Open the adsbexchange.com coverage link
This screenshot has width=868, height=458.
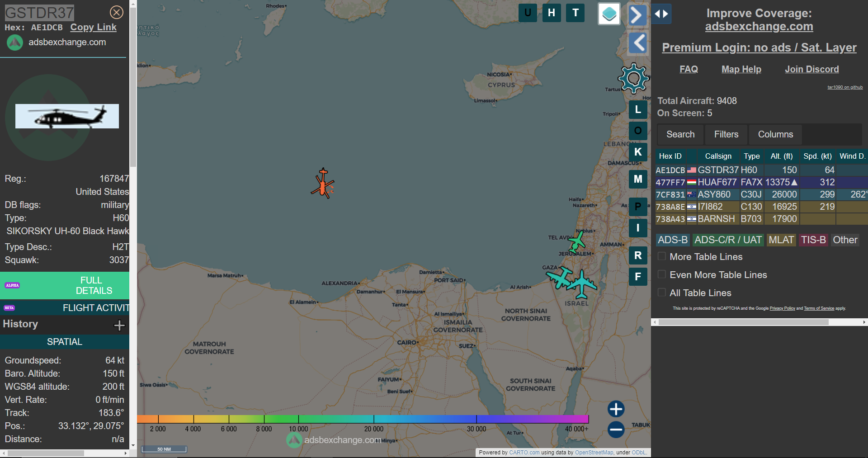(759, 27)
